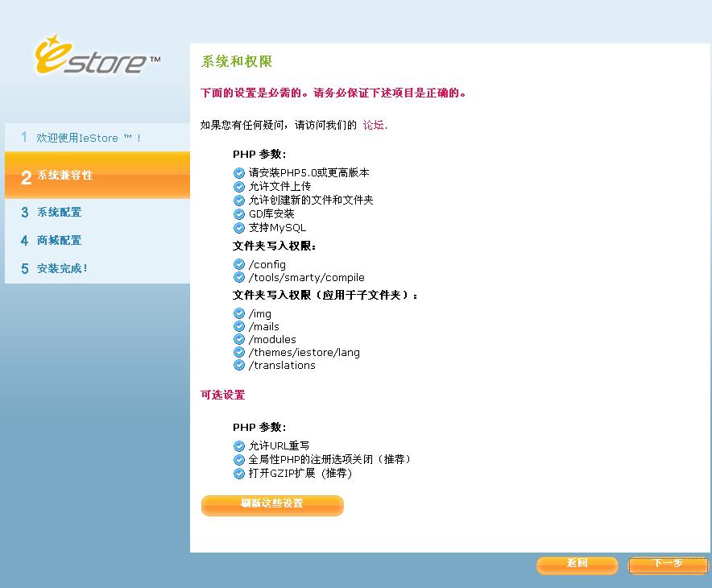Toggle the status icon beside /img folder
Screen dimensions: 712x588
tap(239, 313)
